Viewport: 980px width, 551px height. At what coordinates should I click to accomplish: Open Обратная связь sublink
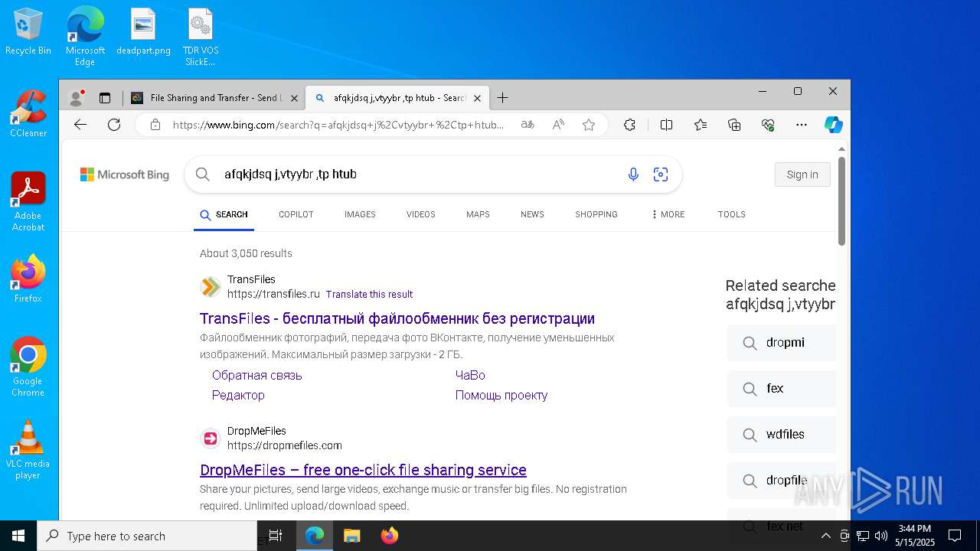click(x=257, y=375)
